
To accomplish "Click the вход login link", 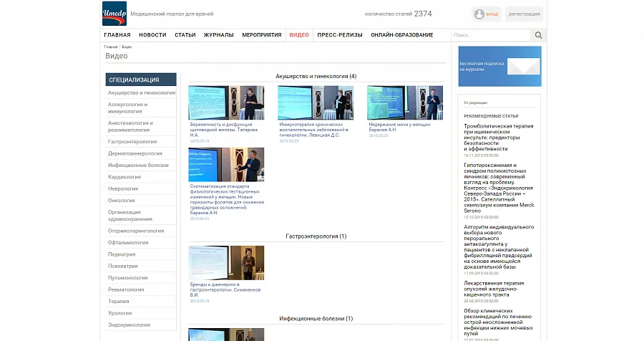I will pos(492,14).
